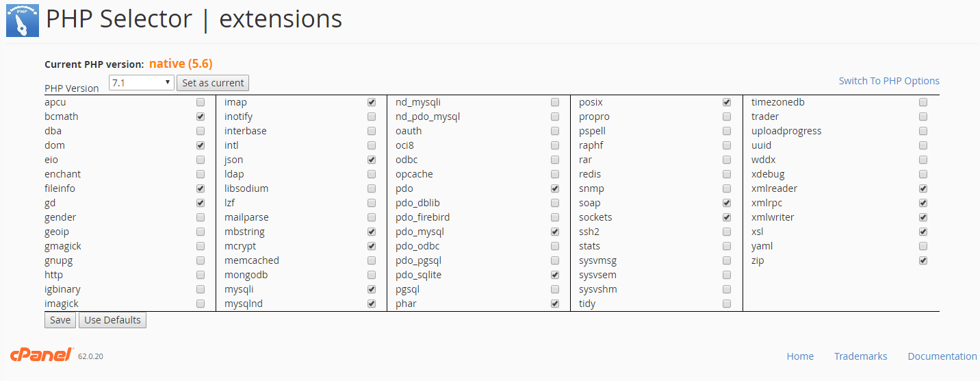Check the memcached extension box

tap(372, 260)
